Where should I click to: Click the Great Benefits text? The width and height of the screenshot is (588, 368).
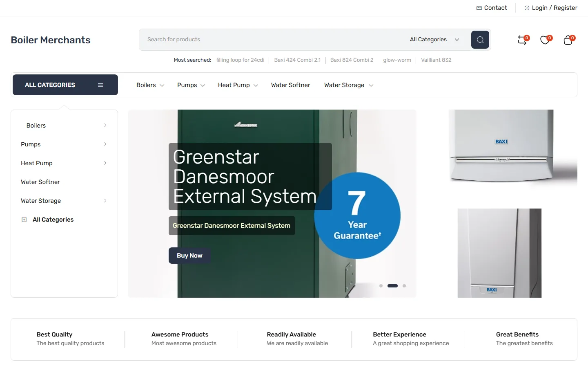(517, 334)
